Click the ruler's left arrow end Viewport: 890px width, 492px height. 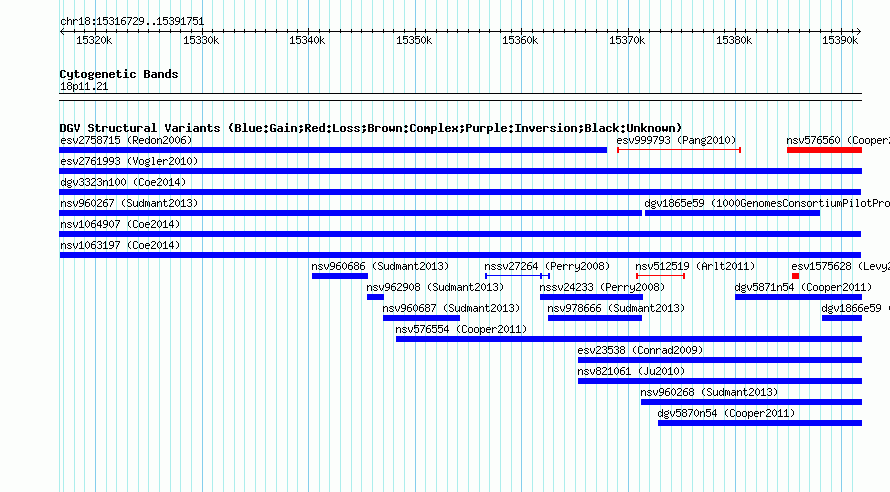tap(62, 31)
